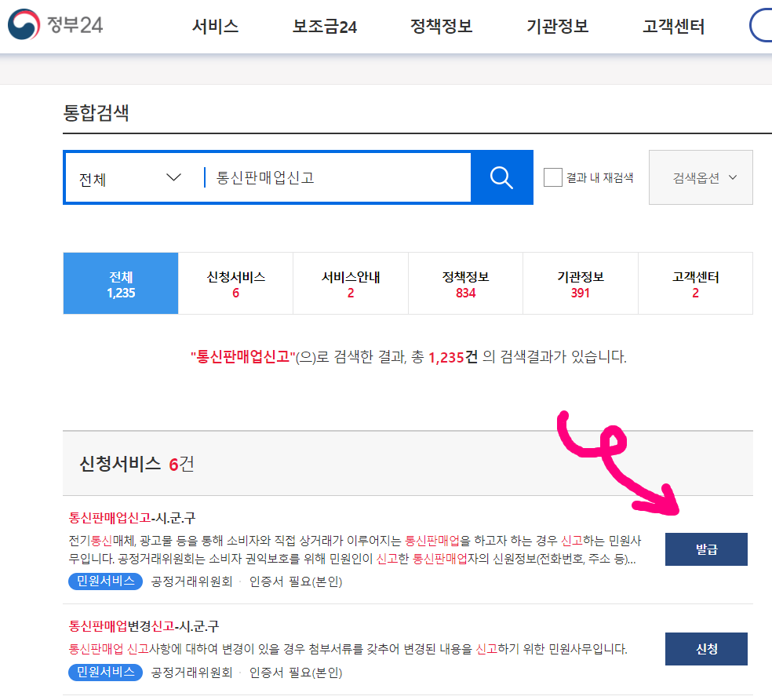Click the 신청서비스 6건 section heading
The image size is (772, 700).
[137, 464]
